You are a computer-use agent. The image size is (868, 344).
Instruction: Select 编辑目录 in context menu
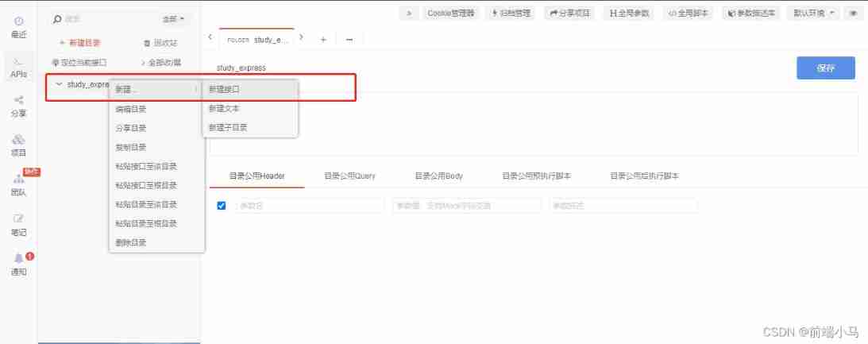[156, 109]
